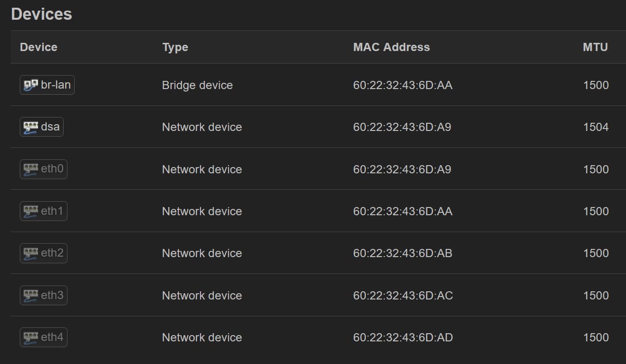Image resolution: width=626 pixels, height=364 pixels.
Task: Open the br-lan device entry
Action: (x=47, y=85)
